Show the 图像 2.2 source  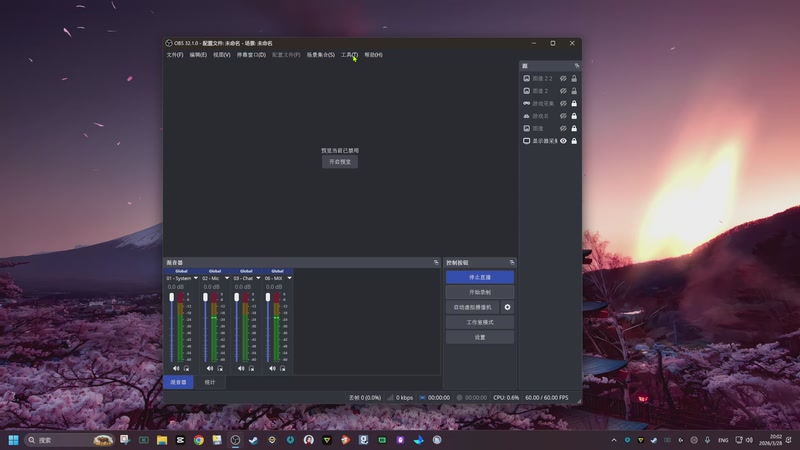(x=563, y=78)
